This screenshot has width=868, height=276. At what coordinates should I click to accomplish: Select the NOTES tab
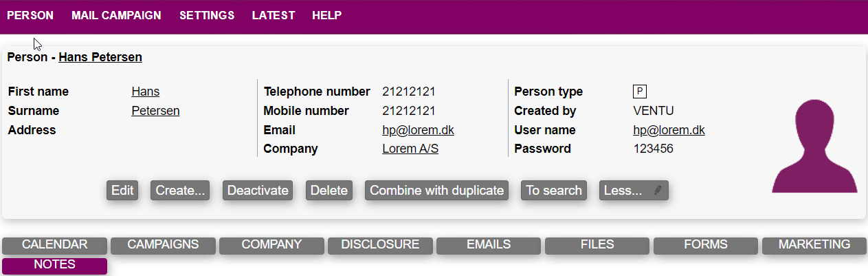55,265
